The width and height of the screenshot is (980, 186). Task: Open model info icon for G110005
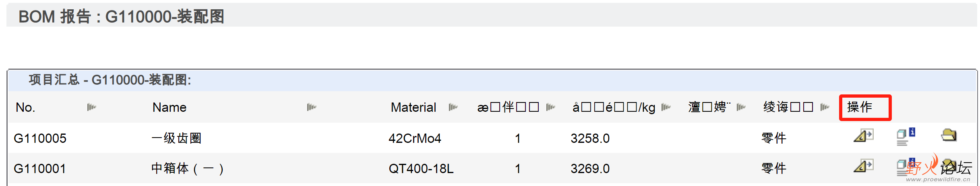(906, 136)
